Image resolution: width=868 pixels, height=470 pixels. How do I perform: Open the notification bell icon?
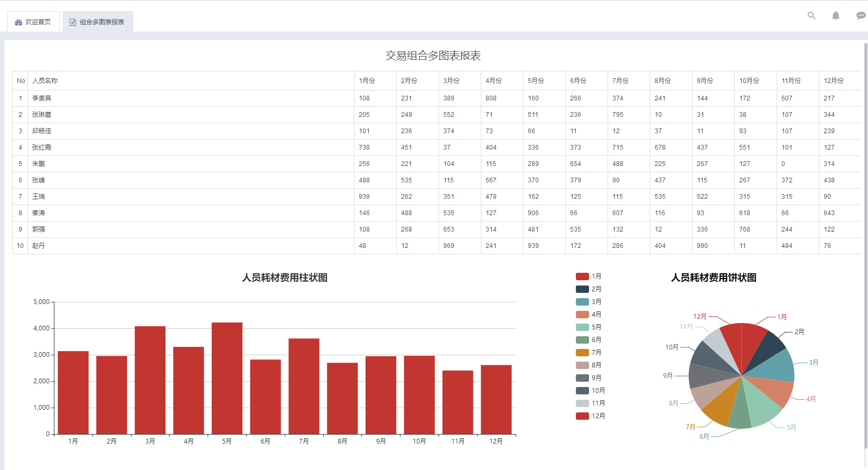point(836,15)
